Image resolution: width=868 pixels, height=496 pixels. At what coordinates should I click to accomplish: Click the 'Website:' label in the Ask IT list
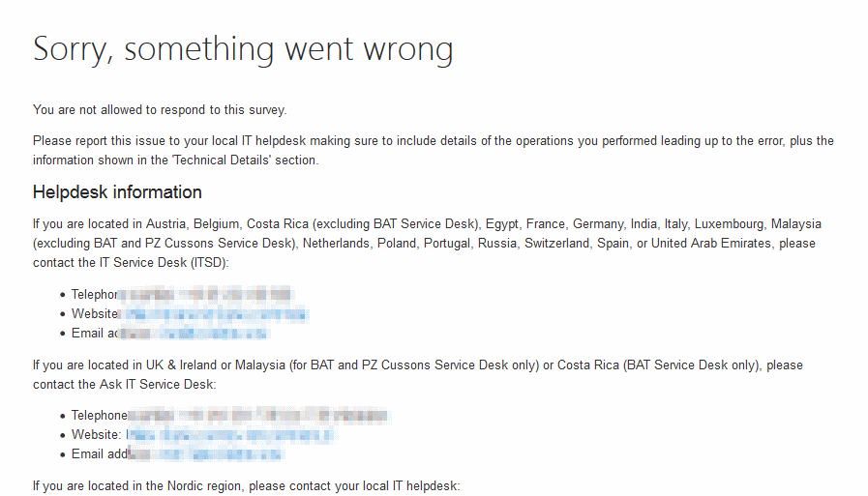(x=97, y=435)
